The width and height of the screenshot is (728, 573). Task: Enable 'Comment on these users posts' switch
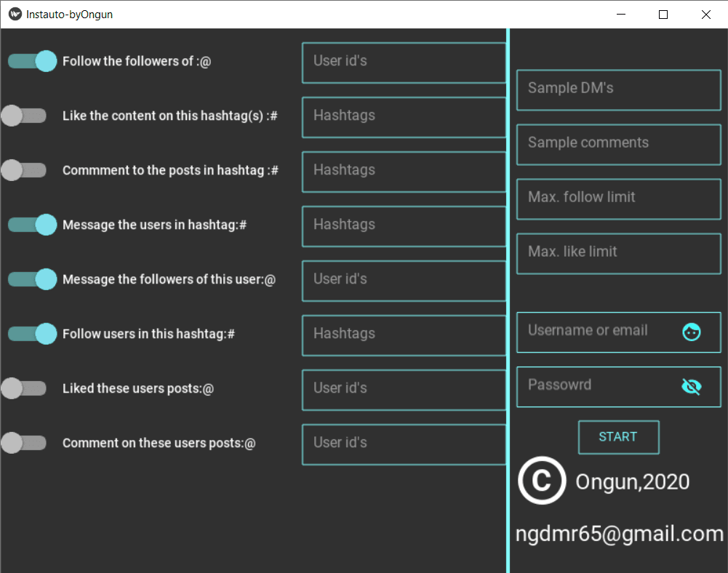pyautogui.click(x=24, y=443)
